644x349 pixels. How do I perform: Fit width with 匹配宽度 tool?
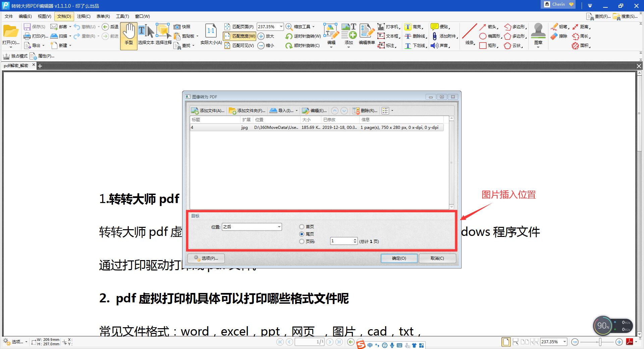point(239,36)
